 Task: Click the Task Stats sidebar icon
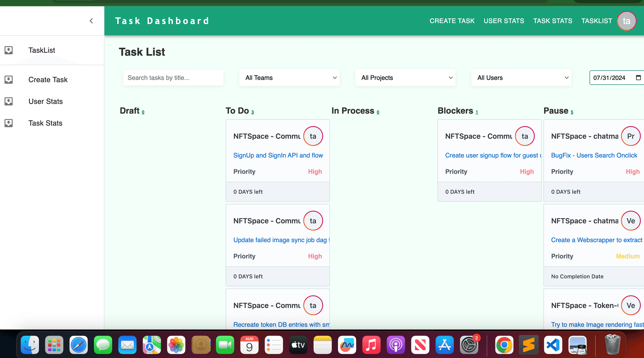coord(9,123)
